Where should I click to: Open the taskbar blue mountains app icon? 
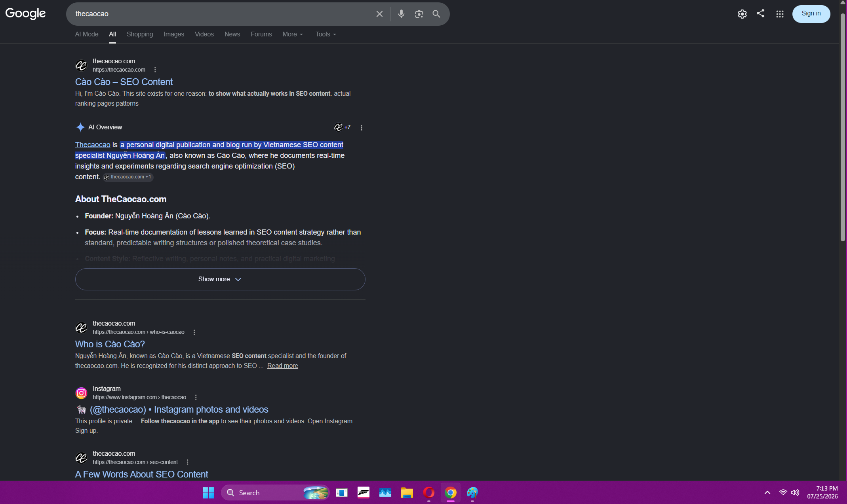point(385,493)
